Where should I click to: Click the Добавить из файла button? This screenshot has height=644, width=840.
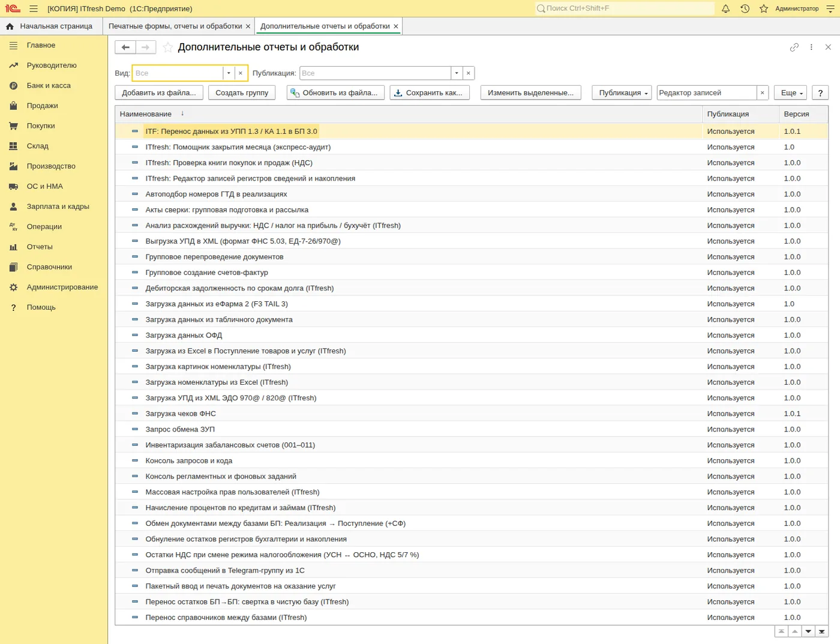159,92
